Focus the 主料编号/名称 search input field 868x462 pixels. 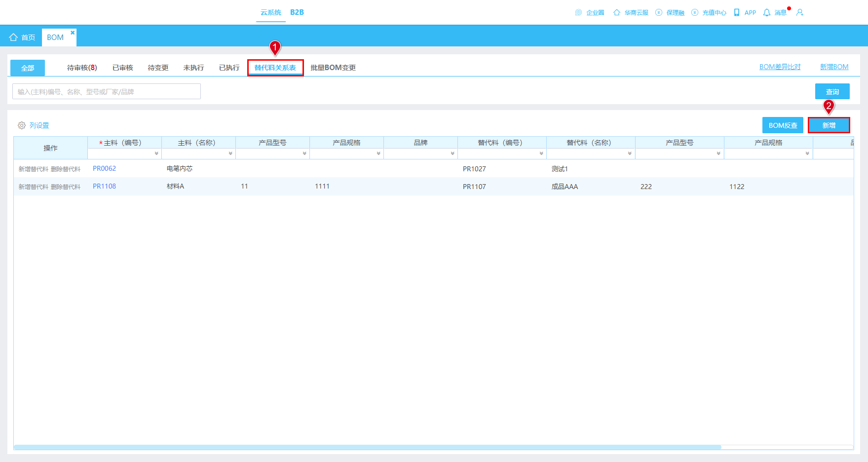pyautogui.click(x=107, y=91)
